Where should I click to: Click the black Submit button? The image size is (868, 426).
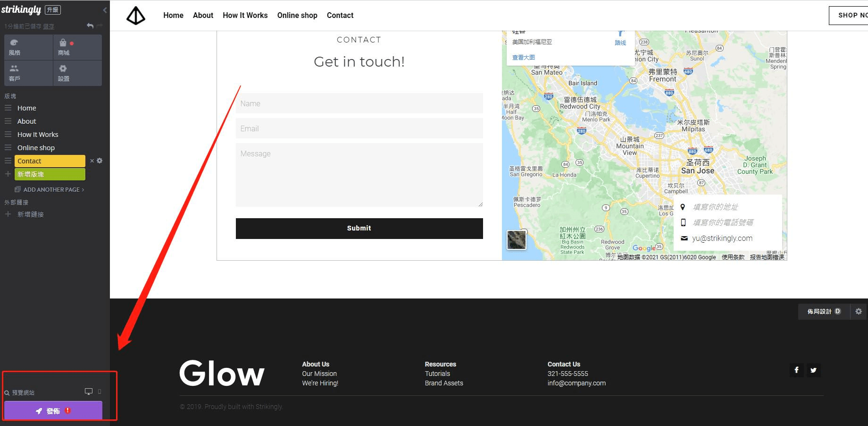point(359,228)
